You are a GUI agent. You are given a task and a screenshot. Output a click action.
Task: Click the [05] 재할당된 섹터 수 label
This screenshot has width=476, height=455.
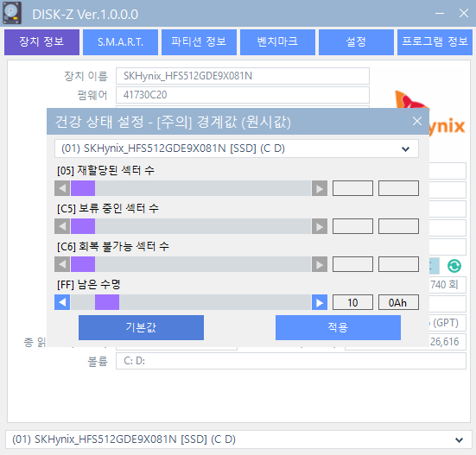tap(105, 170)
